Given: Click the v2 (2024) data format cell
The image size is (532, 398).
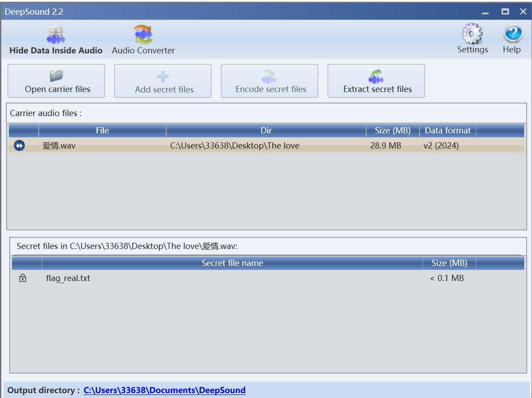Looking at the screenshot, I should click(441, 146).
